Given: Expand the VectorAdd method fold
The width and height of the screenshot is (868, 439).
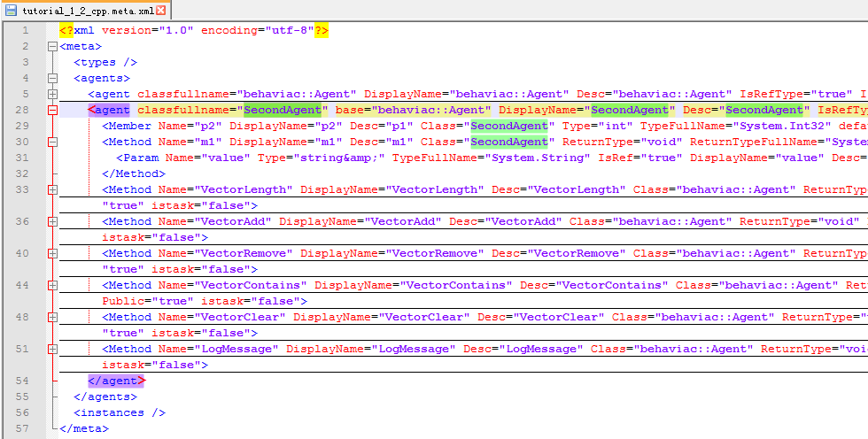Looking at the screenshot, I should pos(52,221).
